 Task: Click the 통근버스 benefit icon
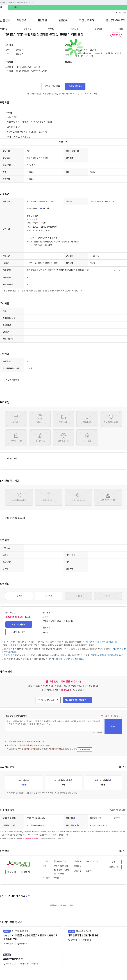click(x=16, y=419)
